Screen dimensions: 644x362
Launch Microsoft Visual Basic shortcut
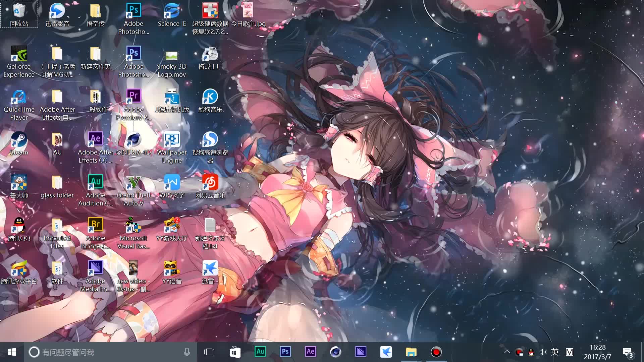(x=133, y=233)
